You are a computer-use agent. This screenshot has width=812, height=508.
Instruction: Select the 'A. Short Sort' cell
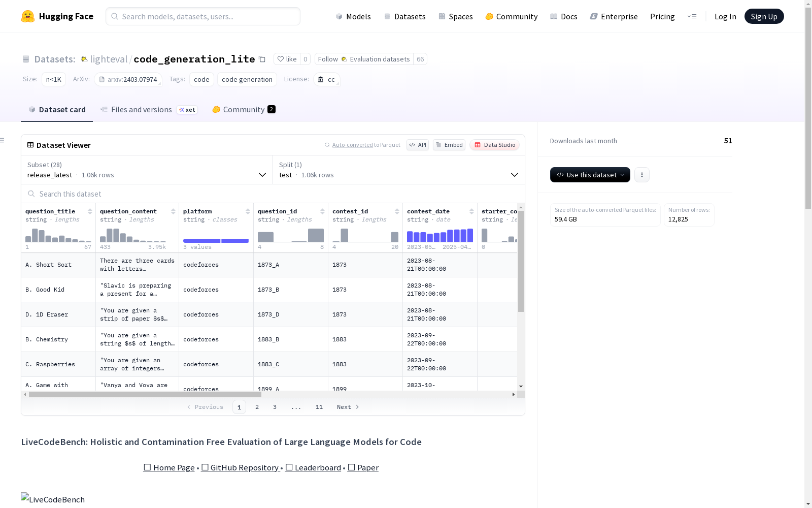click(x=58, y=265)
